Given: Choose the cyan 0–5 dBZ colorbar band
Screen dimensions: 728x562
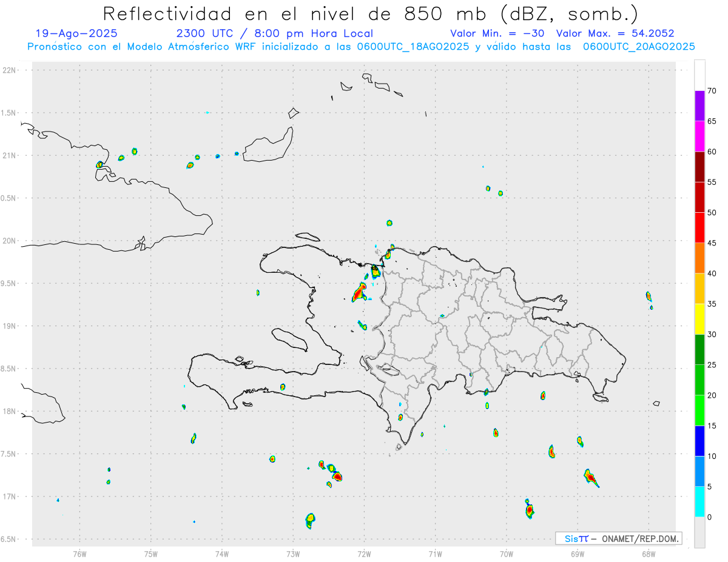Looking at the screenshot, I should 699,502.
